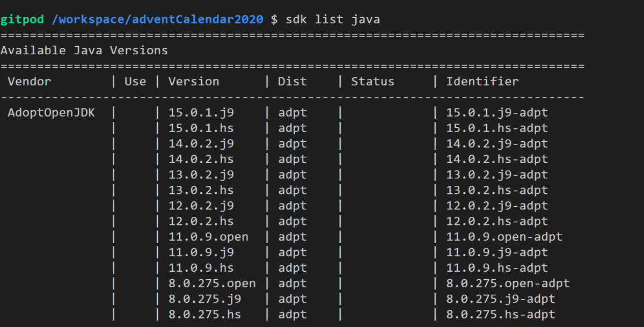
Task: Click the Status column header
Action: click(x=372, y=82)
